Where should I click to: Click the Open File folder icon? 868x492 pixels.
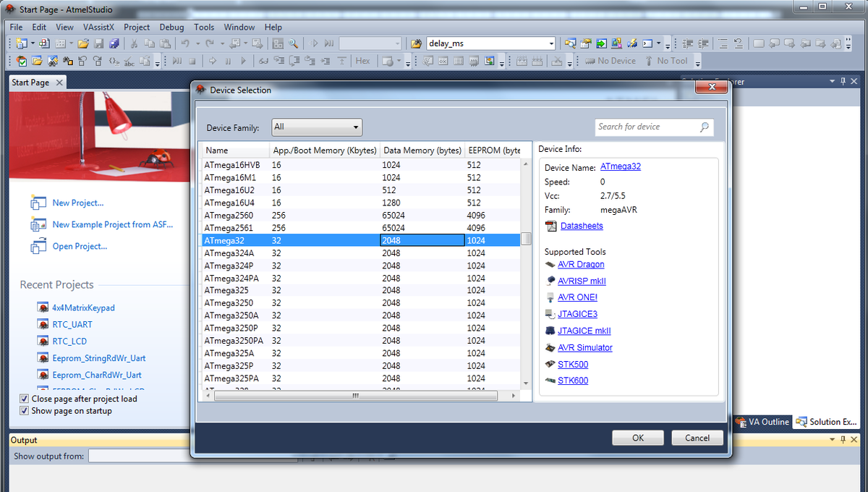point(83,43)
